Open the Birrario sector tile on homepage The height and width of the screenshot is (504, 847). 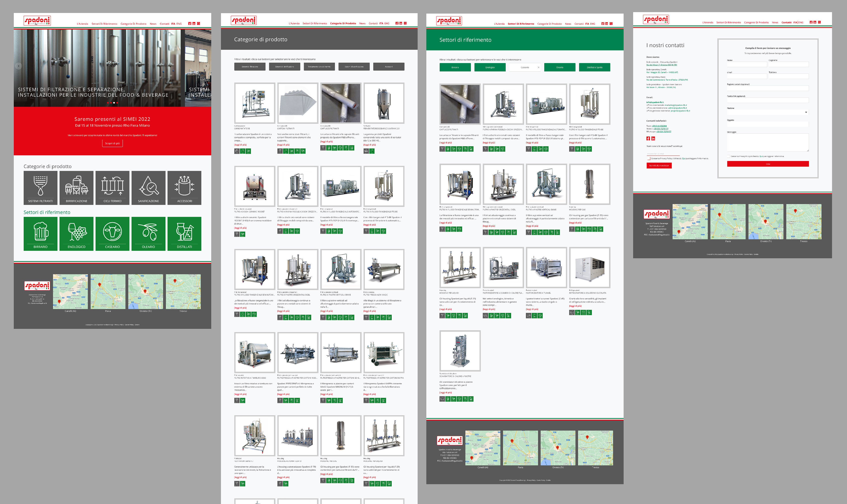tap(40, 234)
